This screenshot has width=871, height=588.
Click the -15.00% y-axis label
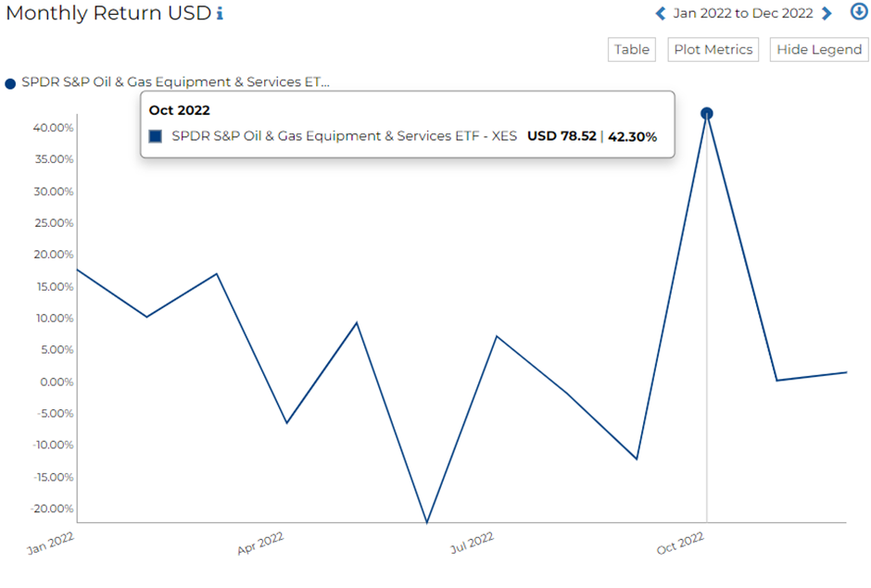(x=53, y=477)
